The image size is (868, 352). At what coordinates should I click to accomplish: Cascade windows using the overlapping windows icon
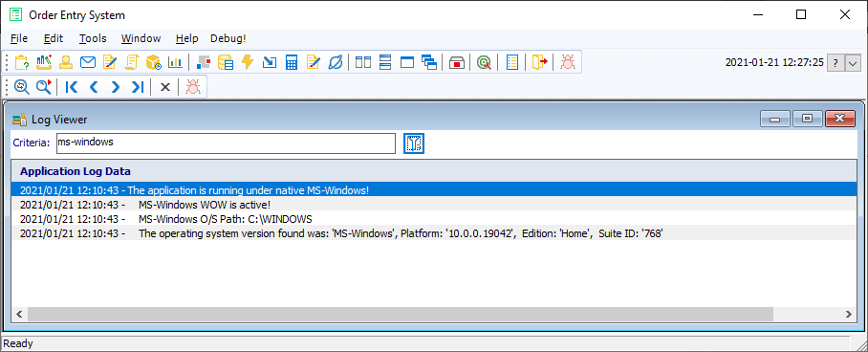(x=429, y=62)
